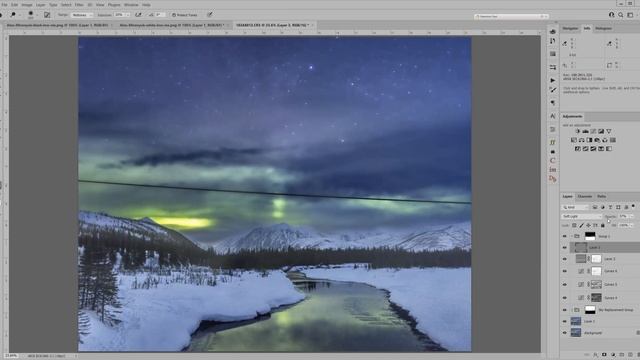Add a Color Lookup adjustment
The image size is (640, 360).
pos(613,140)
